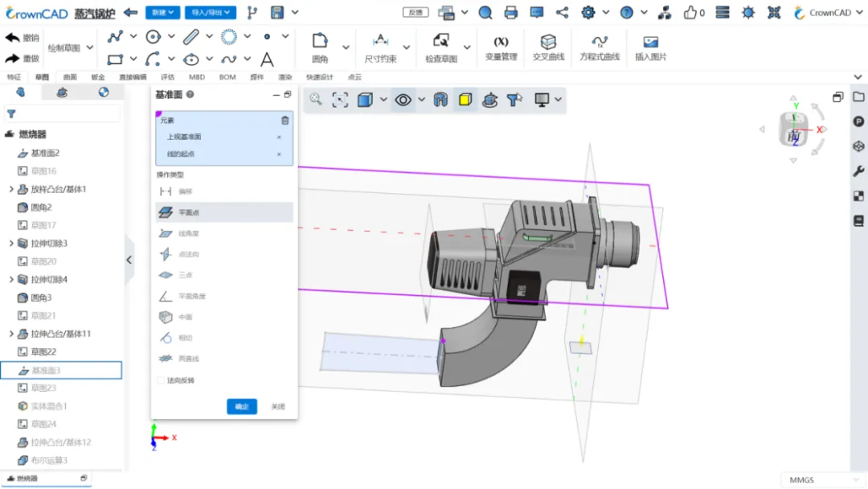Select the slot sketch tool

point(191,37)
